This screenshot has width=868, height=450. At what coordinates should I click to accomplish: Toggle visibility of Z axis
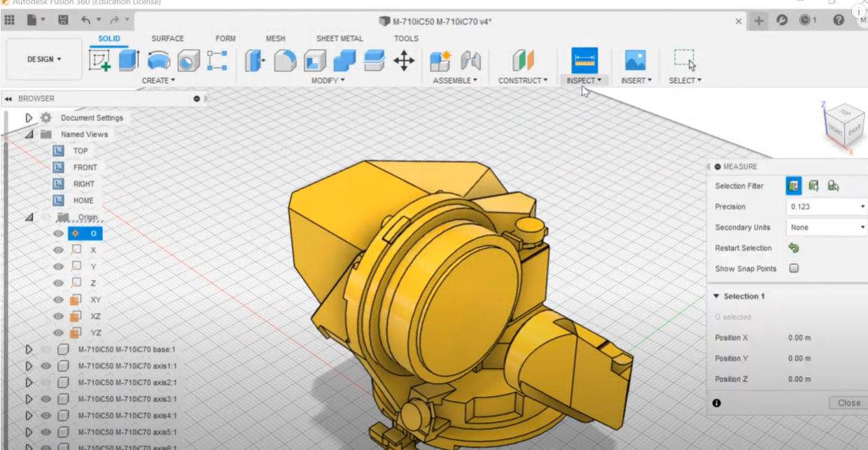(x=59, y=283)
